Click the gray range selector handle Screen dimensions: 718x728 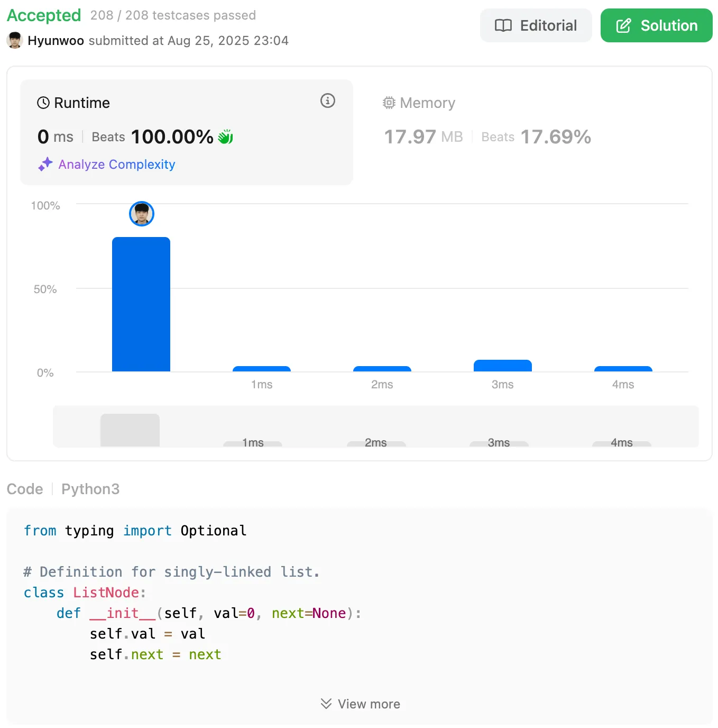[130, 430]
